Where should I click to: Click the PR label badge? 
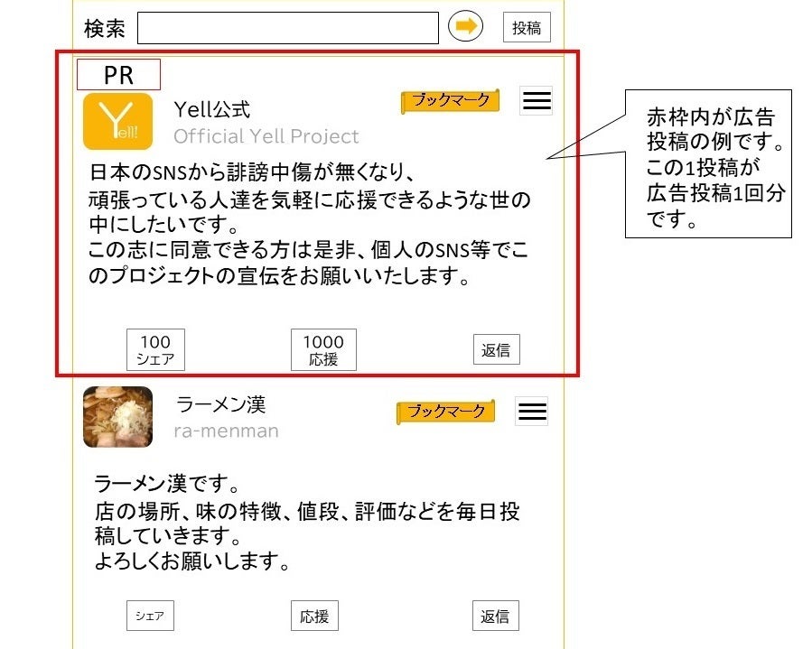[118, 75]
